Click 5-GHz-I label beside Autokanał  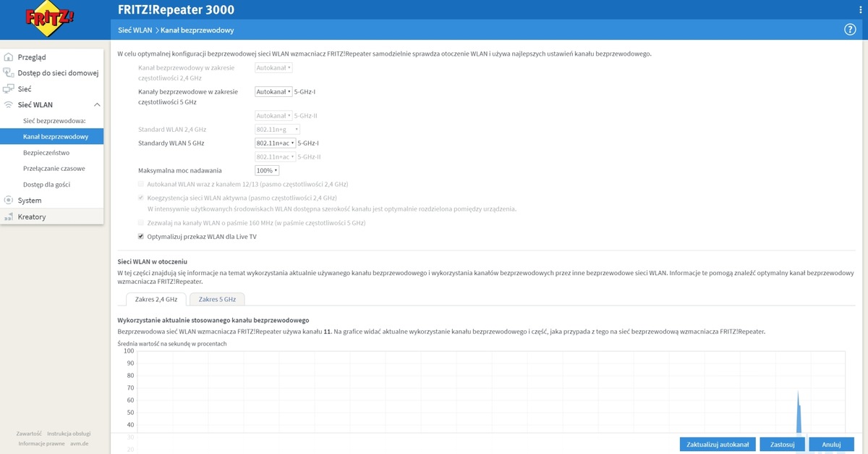coord(305,92)
